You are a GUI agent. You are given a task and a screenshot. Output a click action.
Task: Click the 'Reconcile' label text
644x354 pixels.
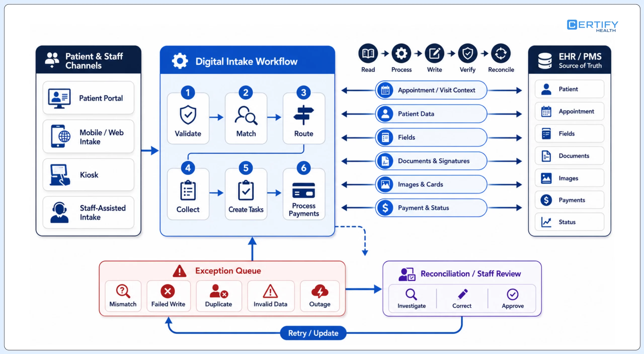point(501,70)
